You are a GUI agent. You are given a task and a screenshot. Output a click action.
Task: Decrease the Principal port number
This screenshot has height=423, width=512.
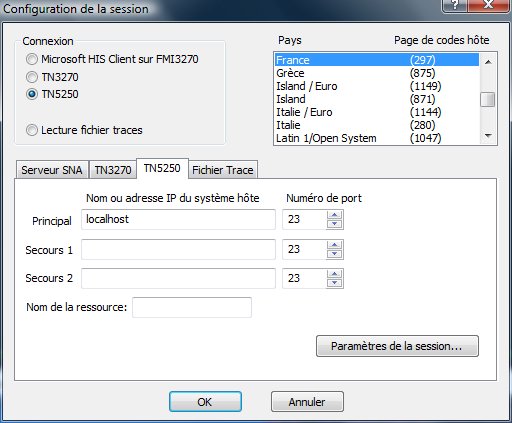pyautogui.click(x=334, y=224)
